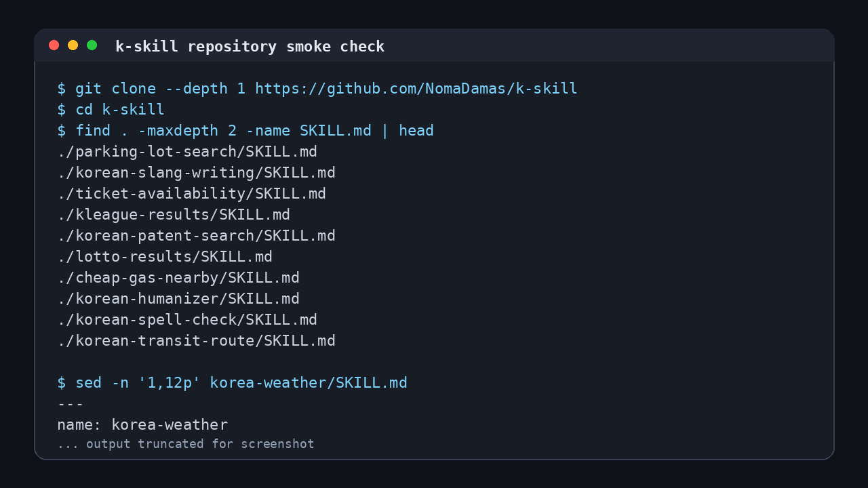Click the 'cd k-skill' command line
Image resolution: width=868 pixels, height=488 pixels.
tap(111, 110)
